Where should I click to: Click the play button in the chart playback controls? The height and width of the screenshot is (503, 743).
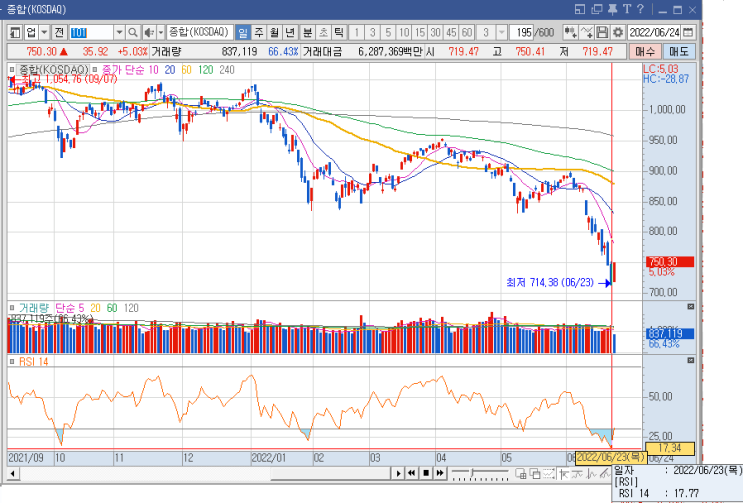398,473
